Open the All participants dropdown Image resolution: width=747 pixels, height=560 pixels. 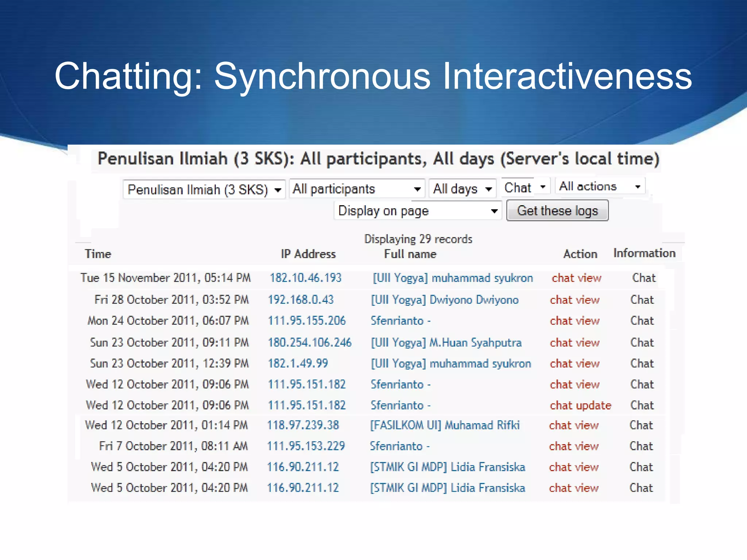357,188
